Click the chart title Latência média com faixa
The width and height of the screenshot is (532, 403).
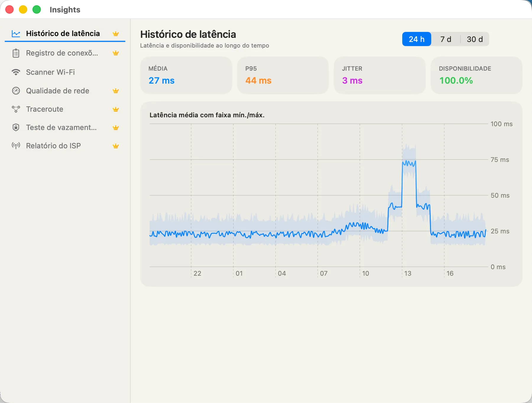207,115
